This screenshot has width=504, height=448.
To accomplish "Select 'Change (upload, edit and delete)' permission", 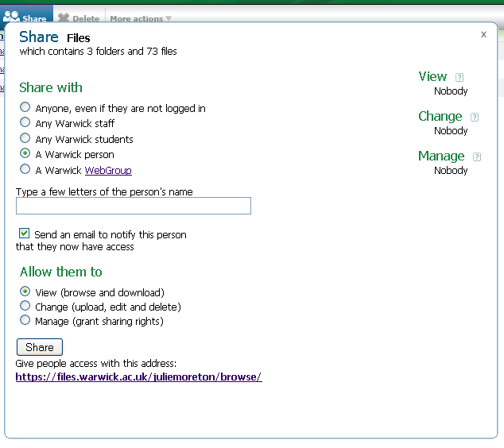I will 25,307.
